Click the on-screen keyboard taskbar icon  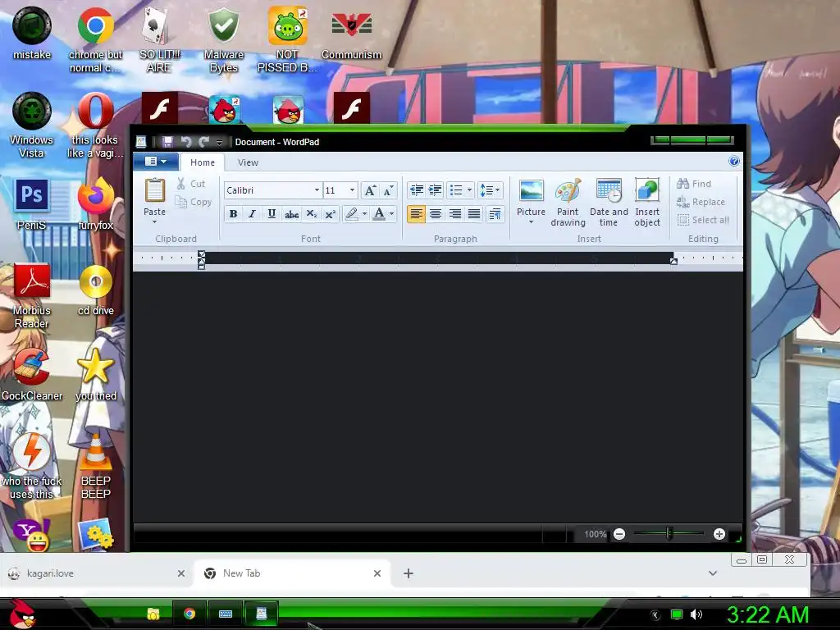click(226, 614)
